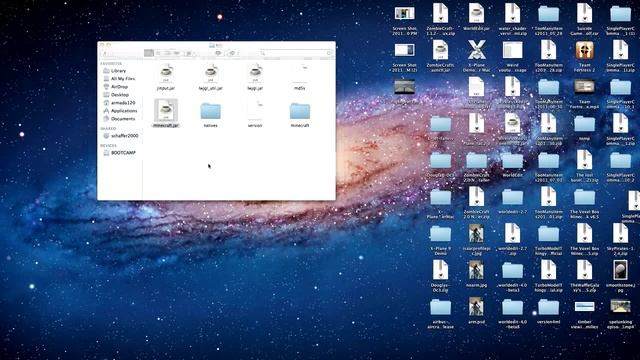Image resolution: width=640 pixels, height=360 pixels.
Task: Select the worldedit-2.7 folder on desktop
Action: [512, 201]
